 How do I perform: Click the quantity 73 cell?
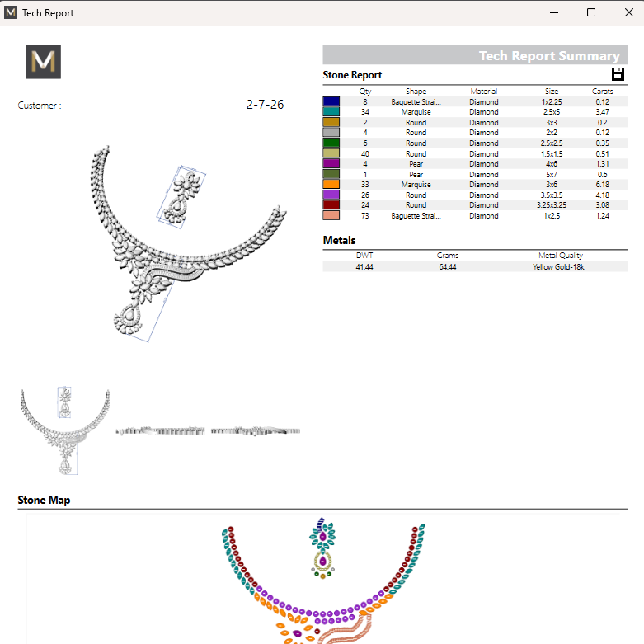(365, 215)
